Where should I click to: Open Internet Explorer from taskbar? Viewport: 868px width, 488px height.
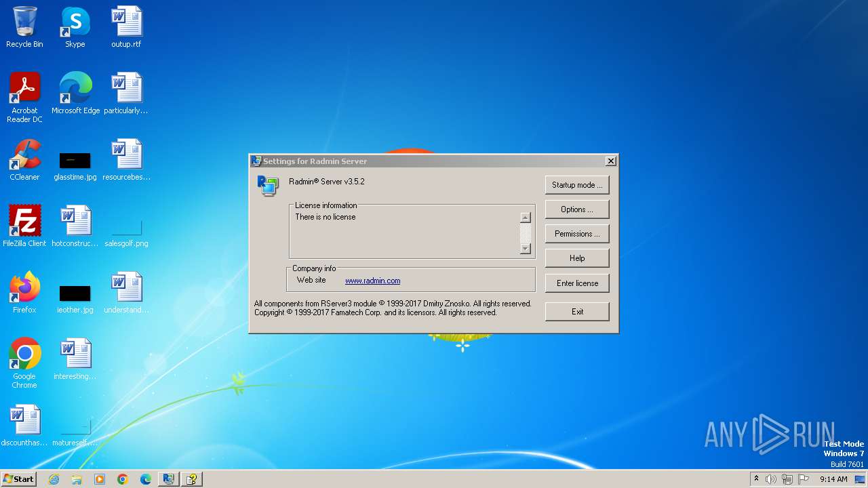(x=54, y=479)
